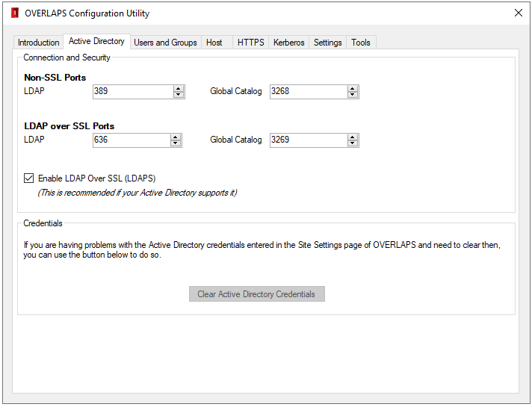This screenshot has width=532, height=407.
Task: Click the LDAP over SSL Ports heading
Action: (x=69, y=125)
